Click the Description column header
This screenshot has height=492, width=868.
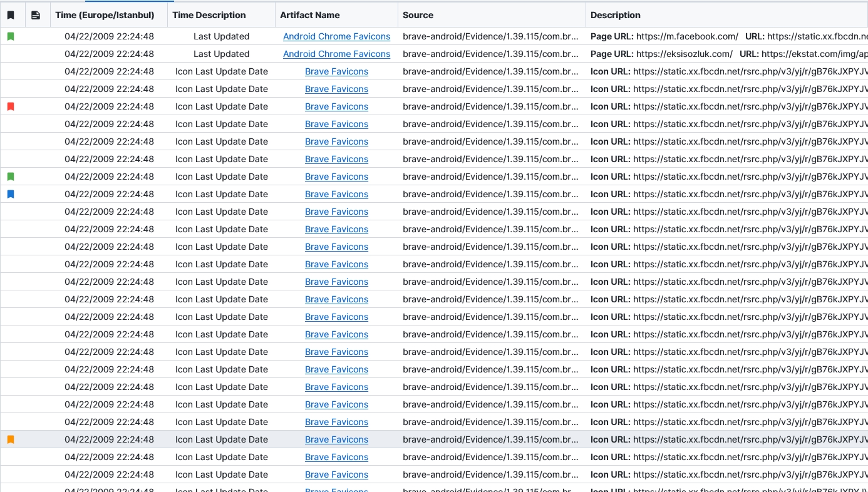click(x=615, y=15)
